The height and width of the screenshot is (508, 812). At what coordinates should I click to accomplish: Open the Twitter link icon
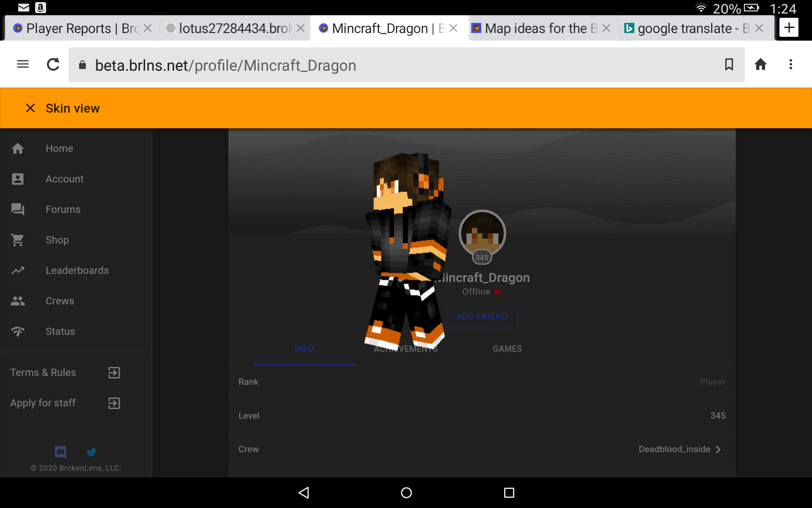91,452
